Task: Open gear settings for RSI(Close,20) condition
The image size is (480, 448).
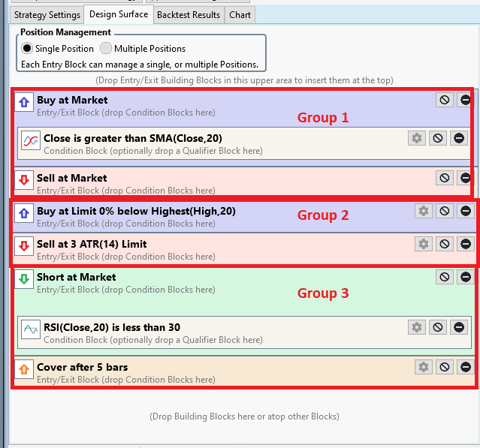Action: (x=417, y=327)
